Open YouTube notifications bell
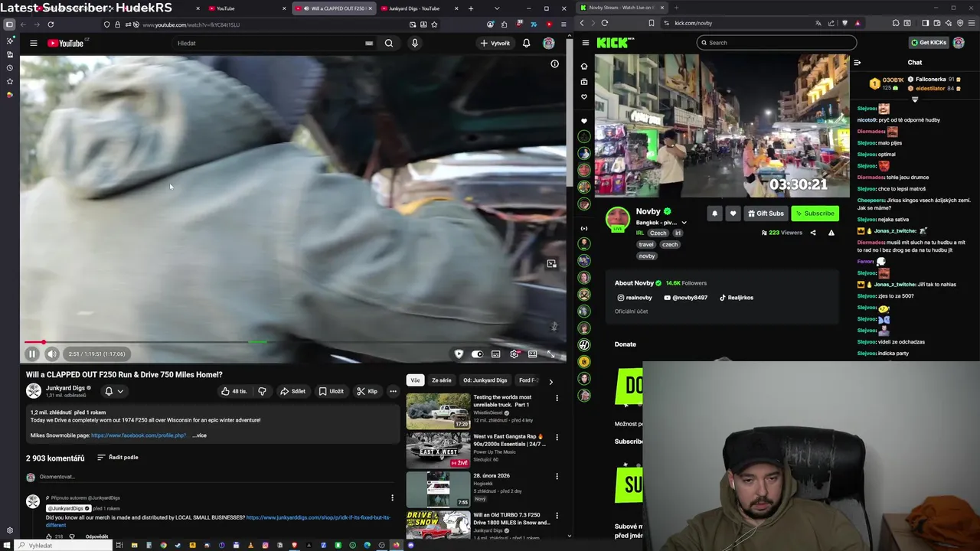Image resolution: width=980 pixels, height=551 pixels. point(526,43)
